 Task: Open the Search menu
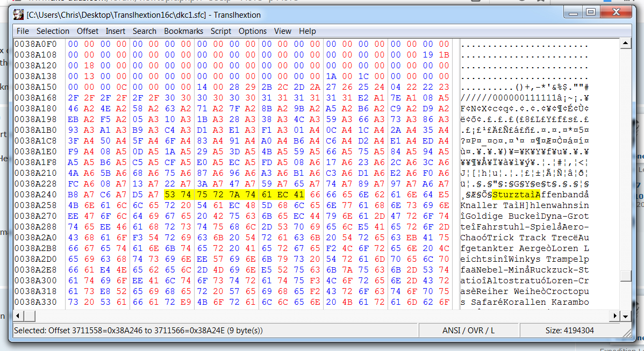(x=145, y=31)
